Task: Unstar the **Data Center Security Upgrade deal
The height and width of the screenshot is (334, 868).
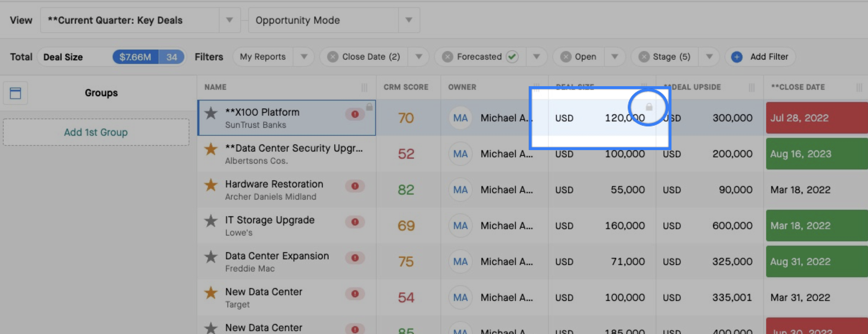Action: 211,149
